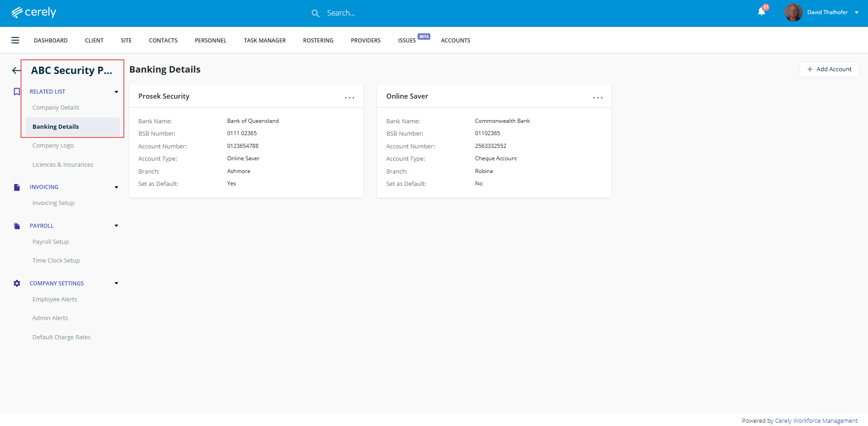Click the Bank of Queensland value
This screenshot has height=426, width=868.
[x=253, y=121]
